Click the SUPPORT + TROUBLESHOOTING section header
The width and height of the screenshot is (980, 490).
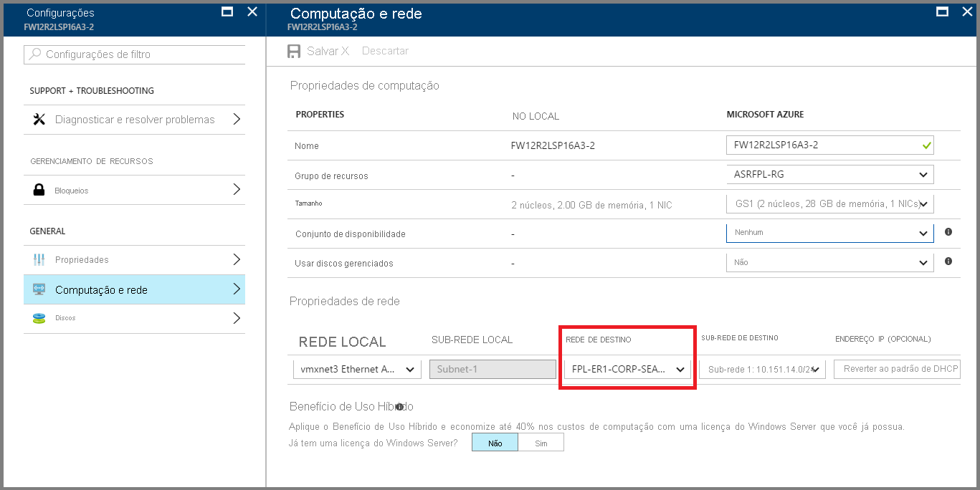coord(92,91)
